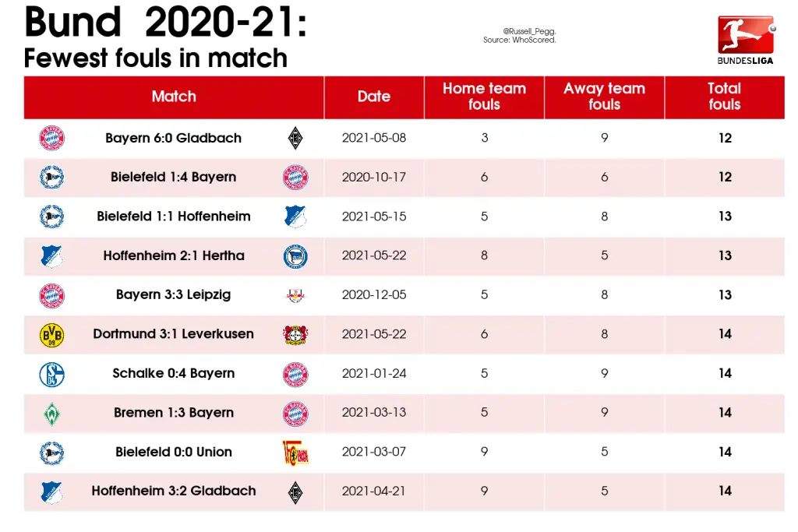Image resolution: width=798 pixels, height=532 pixels.
Task: Click the Gladbach crest in the last row
Action: (295, 492)
